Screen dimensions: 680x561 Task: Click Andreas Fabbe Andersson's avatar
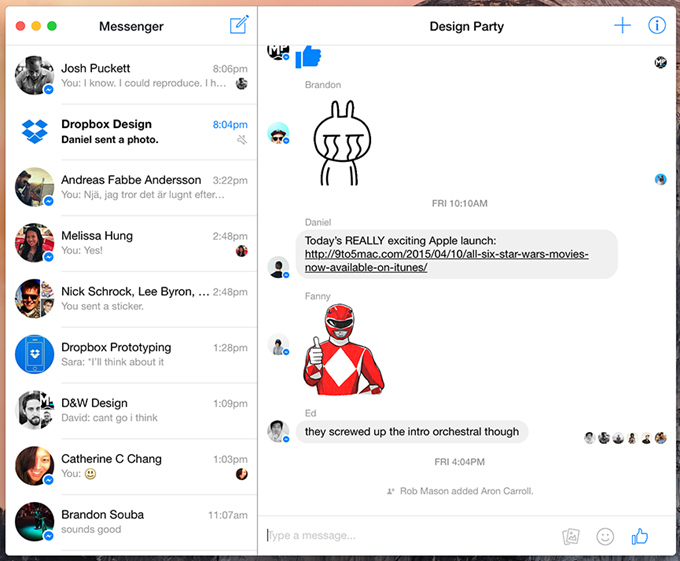(34, 187)
